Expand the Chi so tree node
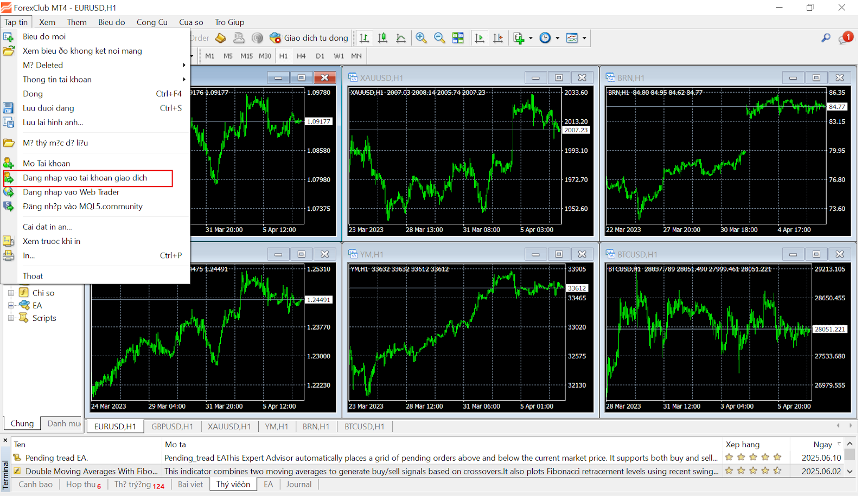 (10, 293)
